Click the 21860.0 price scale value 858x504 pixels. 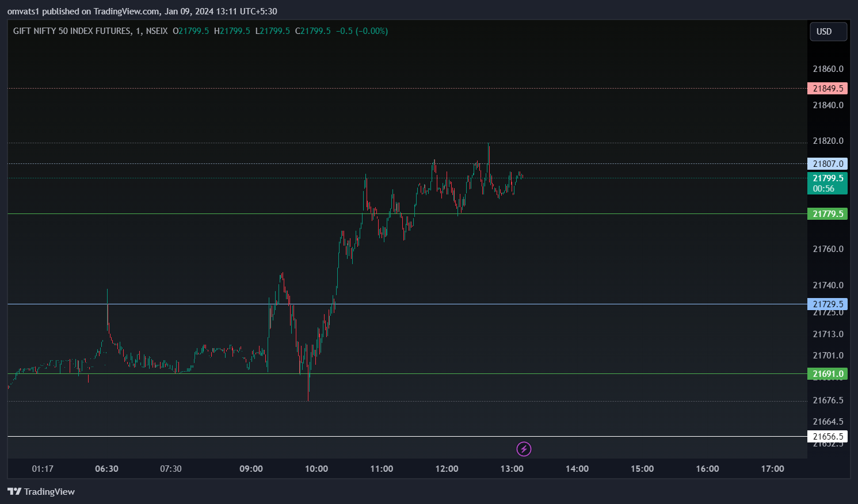tap(828, 69)
